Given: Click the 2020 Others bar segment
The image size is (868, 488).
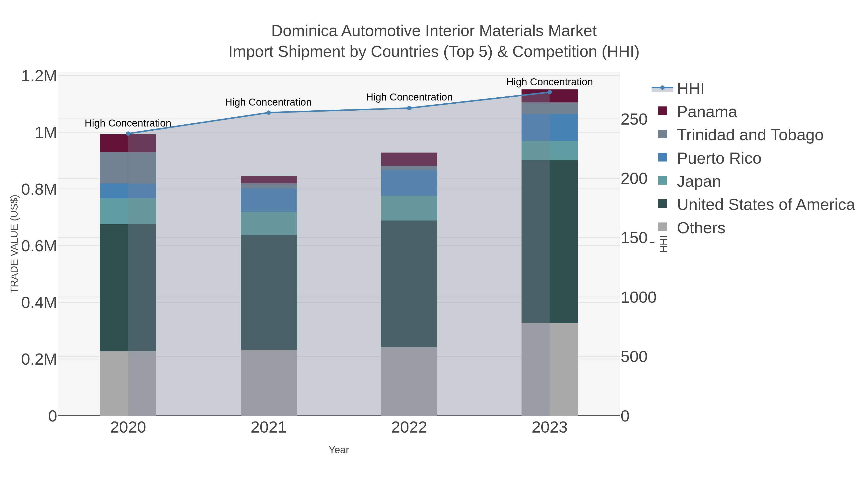Looking at the screenshot, I should tap(128, 383).
